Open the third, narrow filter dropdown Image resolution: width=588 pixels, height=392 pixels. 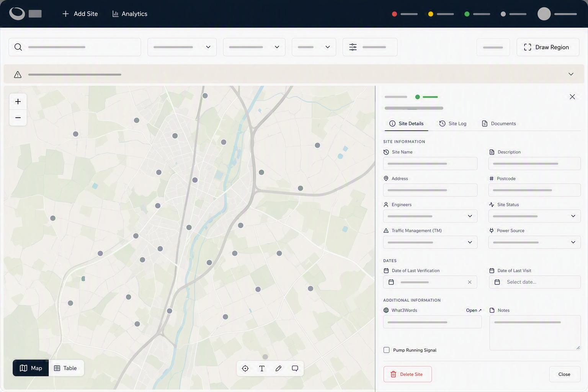click(314, 47)
